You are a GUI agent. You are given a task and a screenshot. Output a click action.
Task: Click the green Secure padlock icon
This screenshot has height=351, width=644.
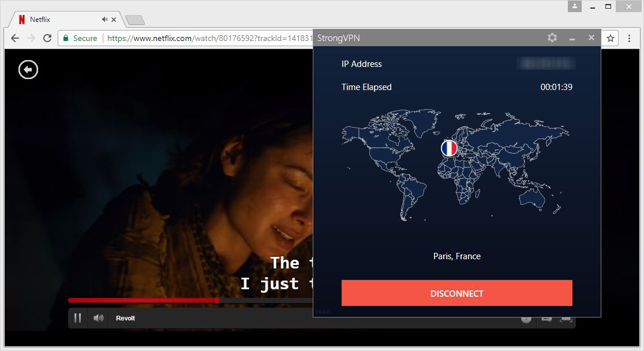coord(65,38)
